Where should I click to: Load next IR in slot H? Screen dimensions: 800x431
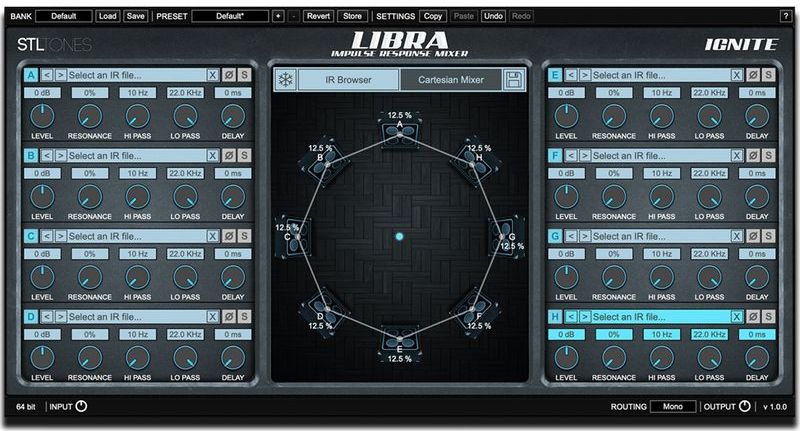tap(585, 317)
